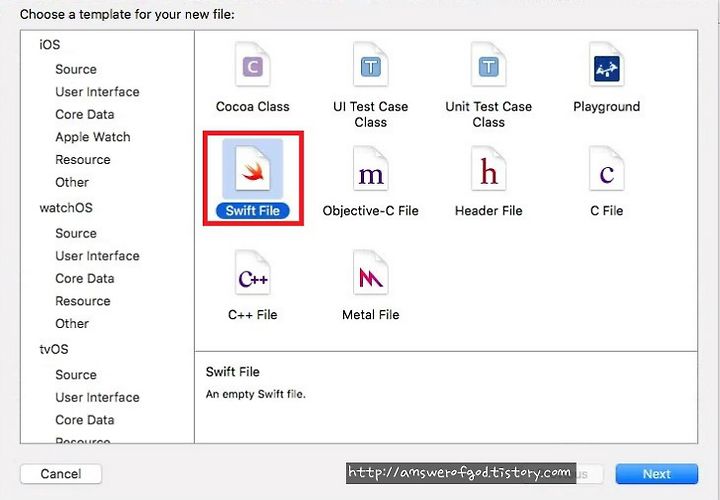Open Resource under watchOS

coord(83,301)
